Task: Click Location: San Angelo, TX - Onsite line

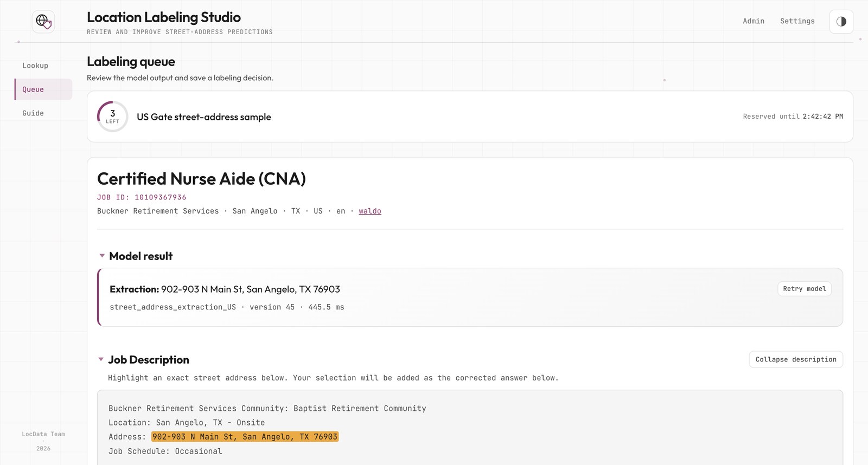Action: click(187, 423)
